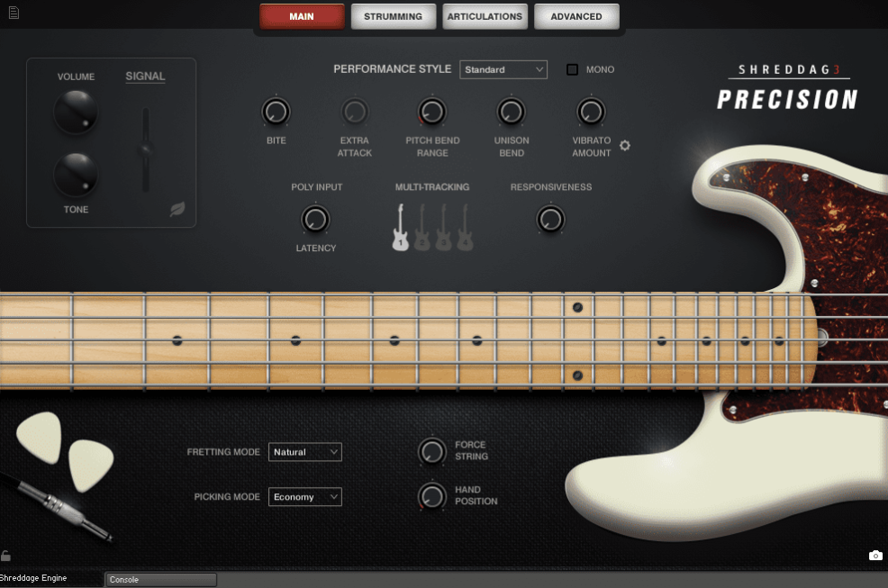This screenshot has width=888, height=588.
Task: Select multi-tracking guitar 2
Action: (421, 227)
